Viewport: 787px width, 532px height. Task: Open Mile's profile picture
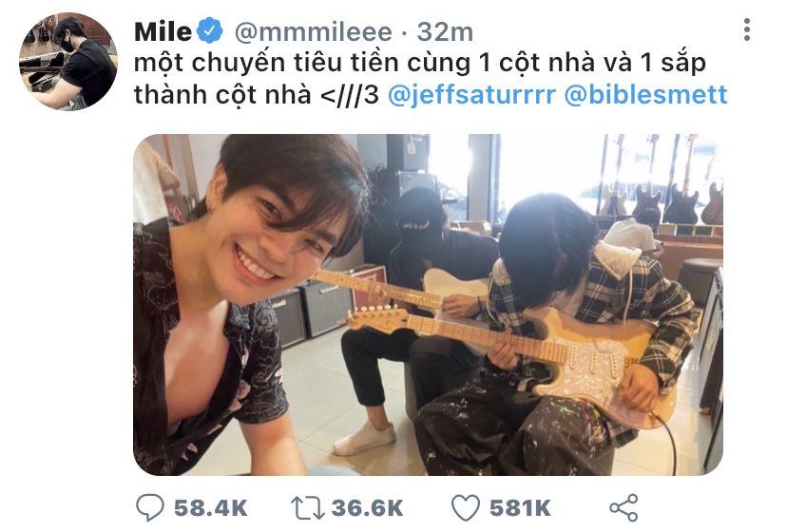point(68,61)
